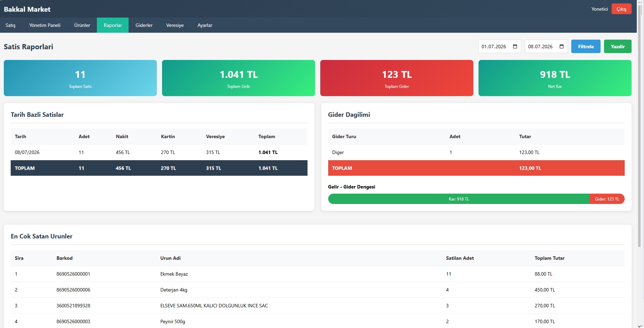Switch to the Satış tab

[x=10, y=25]
